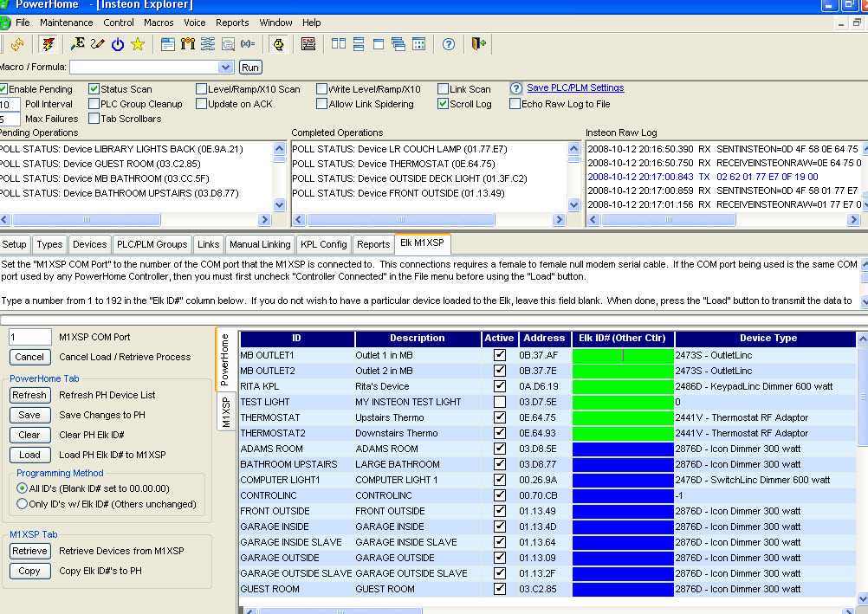Open the Maintenance menu
The image size is (868, 614).
click(x=67, y=23)
